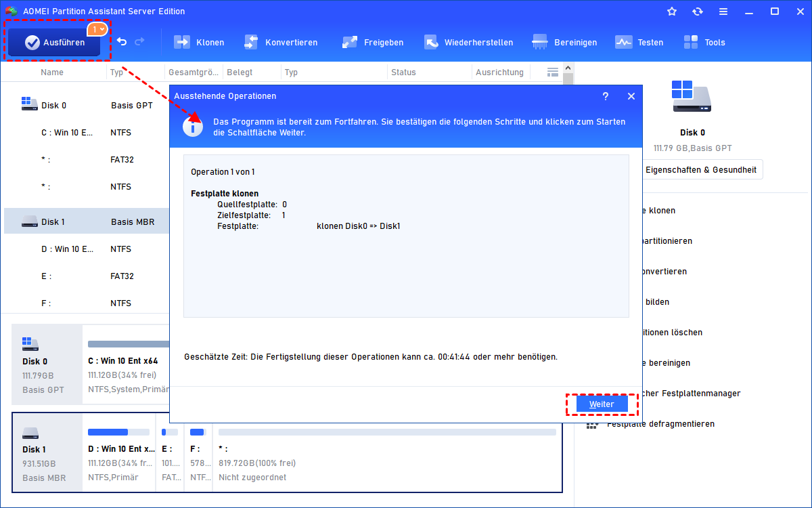
Task: Select Disk 0 row in disk list
Action: (x=87, y=105)
